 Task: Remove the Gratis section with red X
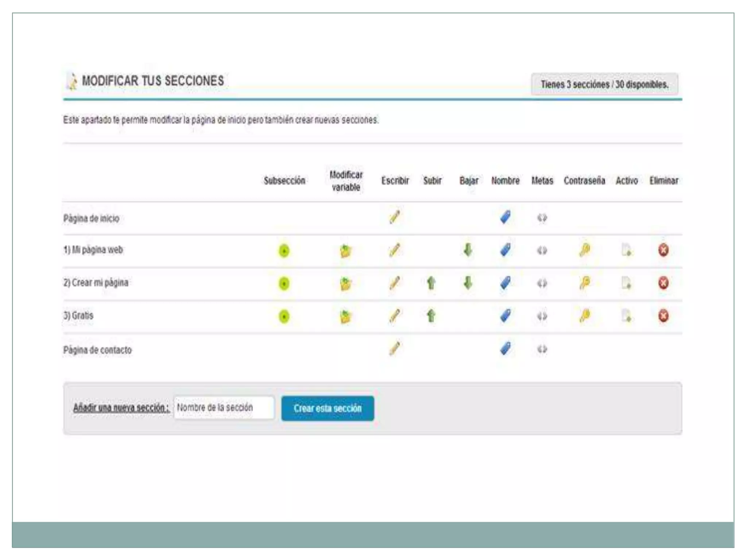663,316
